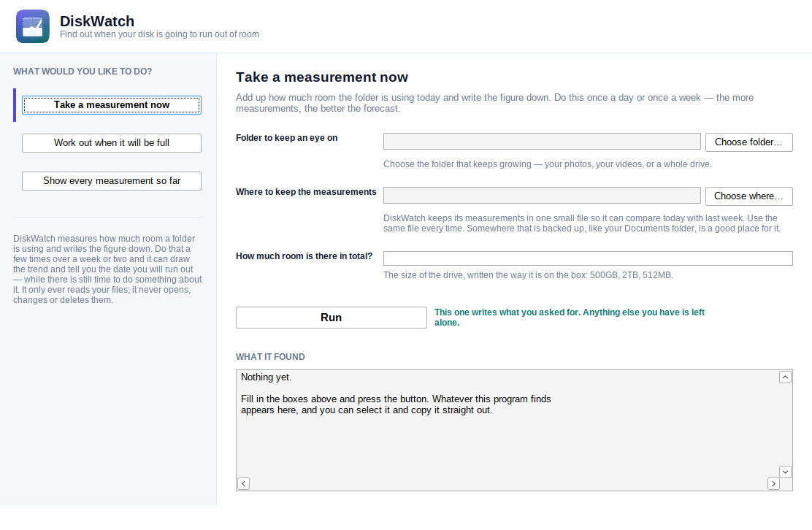Click 'How much room is there in total?' label
This screenshot has height=530, width=812.
coord(304,256)
